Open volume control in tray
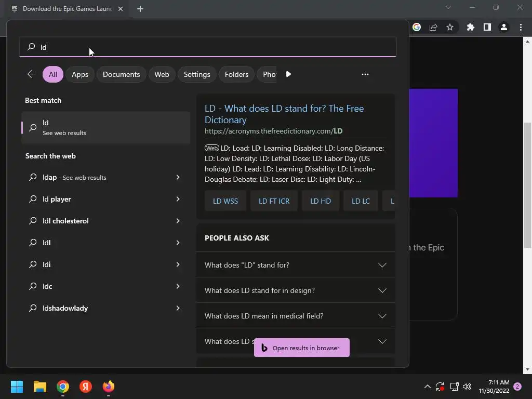532x399 pixels. click(x=467, y=387)
